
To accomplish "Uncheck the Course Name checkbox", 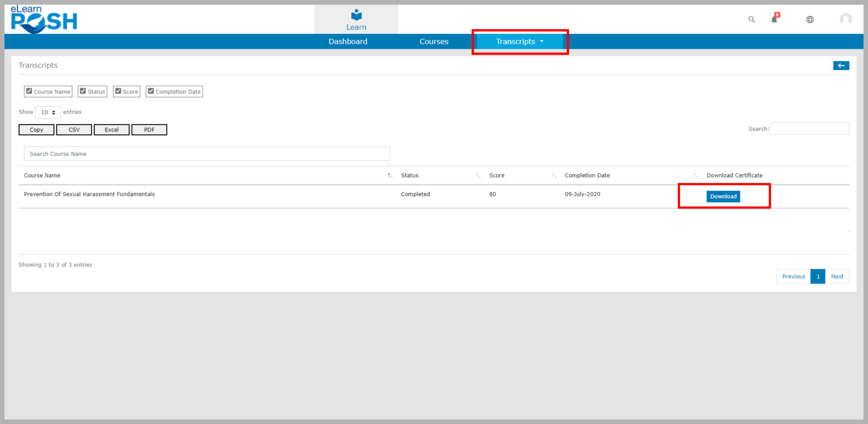I will [29, 91].
